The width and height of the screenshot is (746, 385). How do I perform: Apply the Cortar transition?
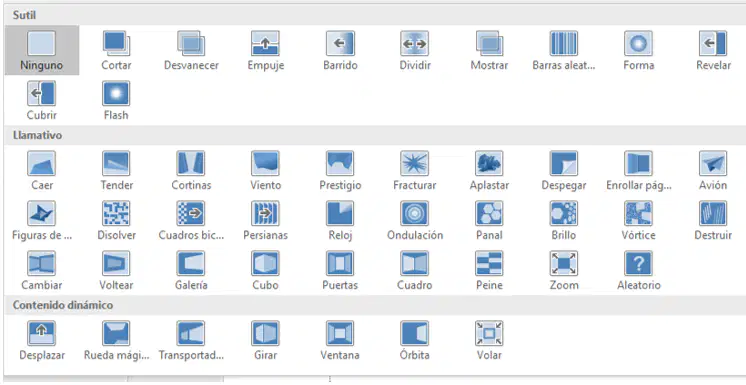[x=116, y=50]
